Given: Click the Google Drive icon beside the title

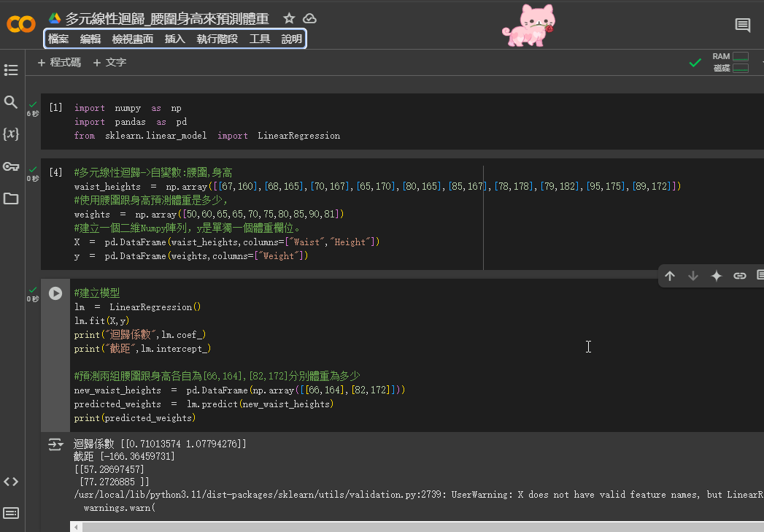Looking at the screenshot, I should (x=55, y=18).
